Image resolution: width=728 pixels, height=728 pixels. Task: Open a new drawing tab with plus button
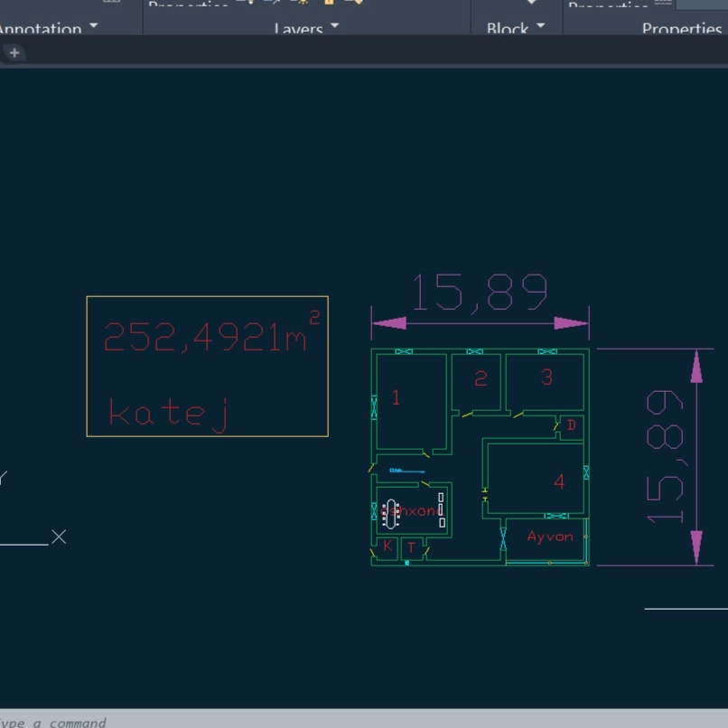14,52
